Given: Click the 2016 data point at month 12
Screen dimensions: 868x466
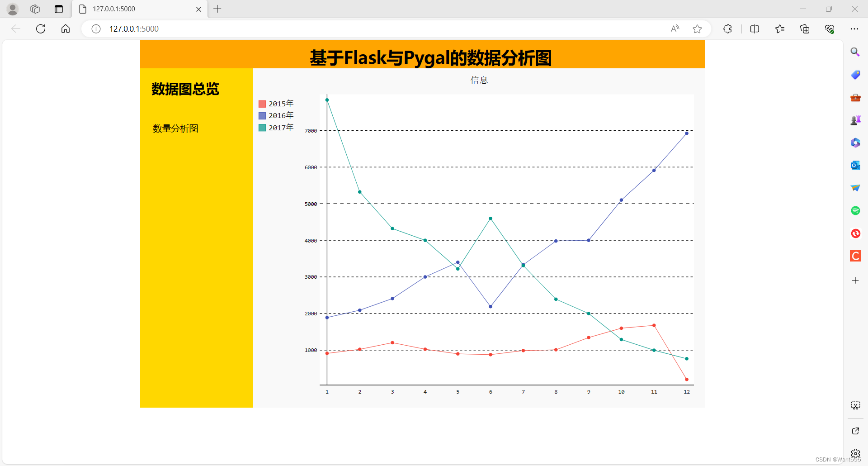Looking at the screenshot, I should (687, 133).
